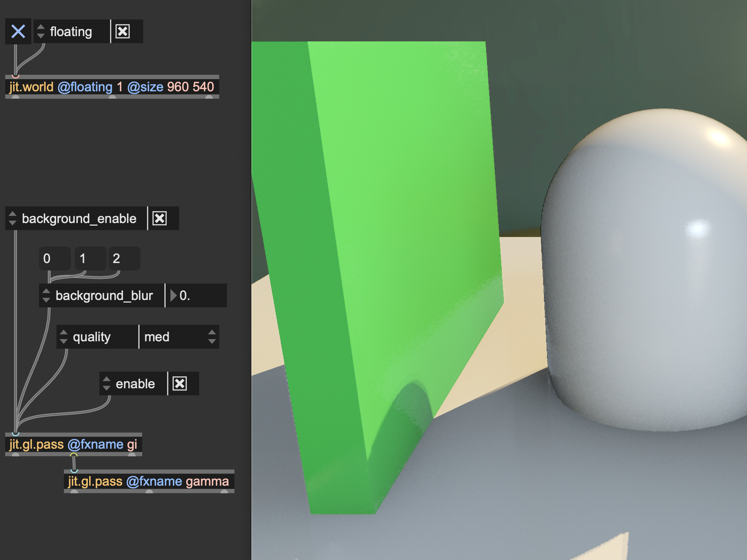The width and height of the screenshot is (747, 560).
Task: Click the triangle on background_blur number box
Action: coord(173,296)
